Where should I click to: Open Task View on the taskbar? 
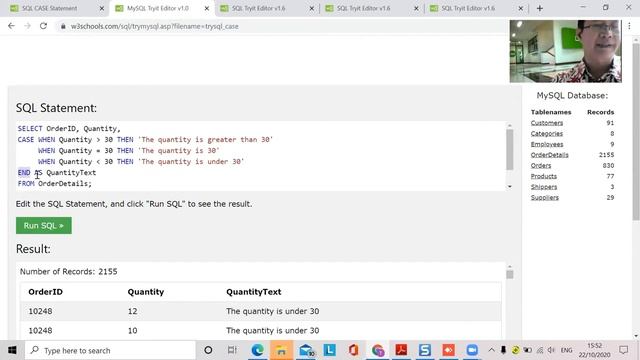coord(232,350)
